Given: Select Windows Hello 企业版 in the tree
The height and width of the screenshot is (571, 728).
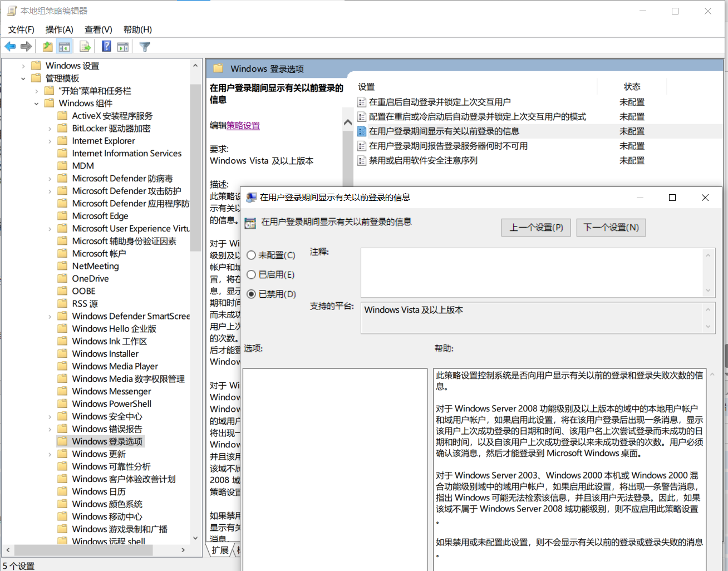Looking at the screenshot, I should [x=114, y=328].
